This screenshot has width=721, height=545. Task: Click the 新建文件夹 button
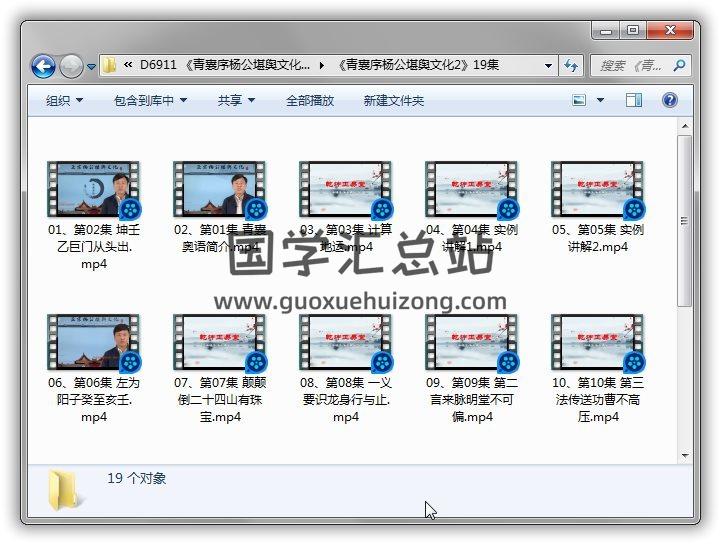393,100
